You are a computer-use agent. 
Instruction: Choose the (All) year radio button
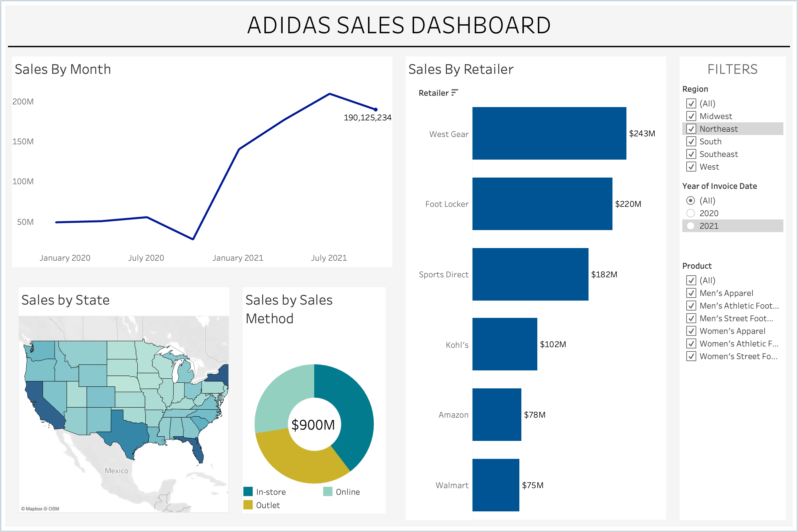pyautogui.click(x=691, y=200)
